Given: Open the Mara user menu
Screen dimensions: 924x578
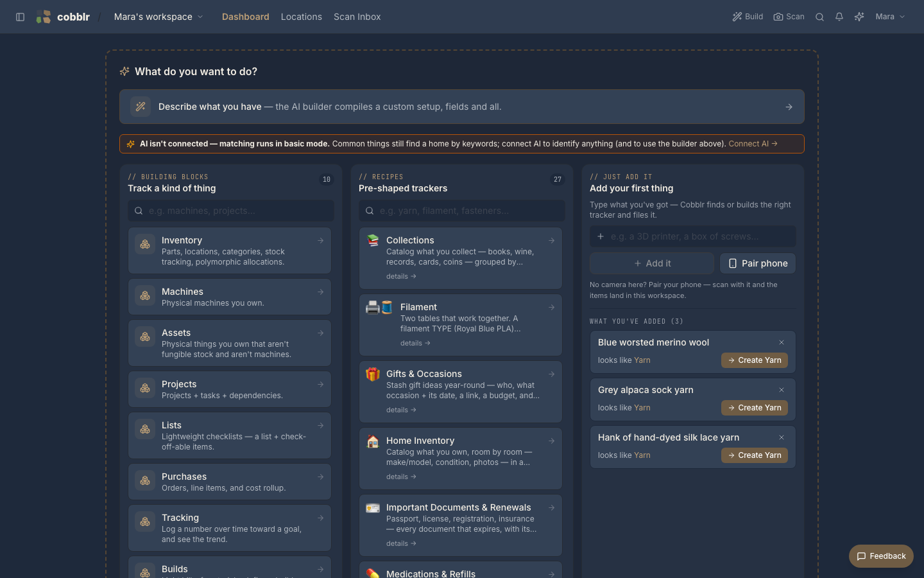Looking at the screenshot, I should [890, 17].
